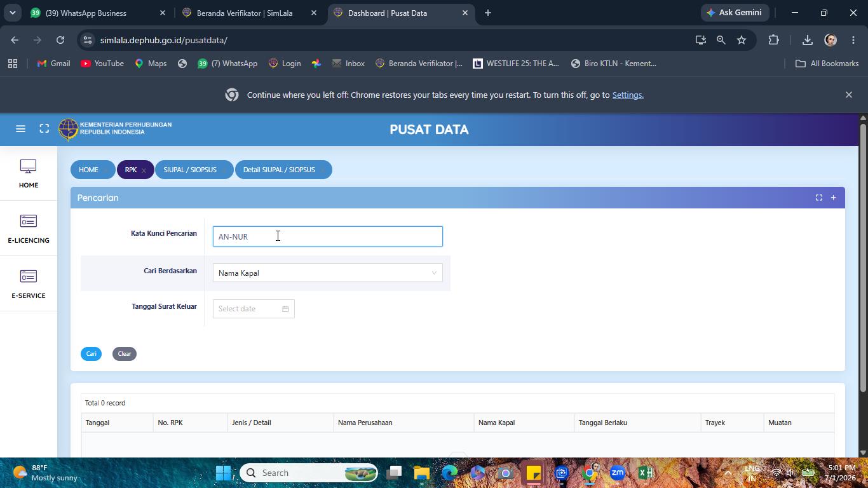
Task: Open E-SERVICE in the sidebar
Action: [x=28, y=284]
